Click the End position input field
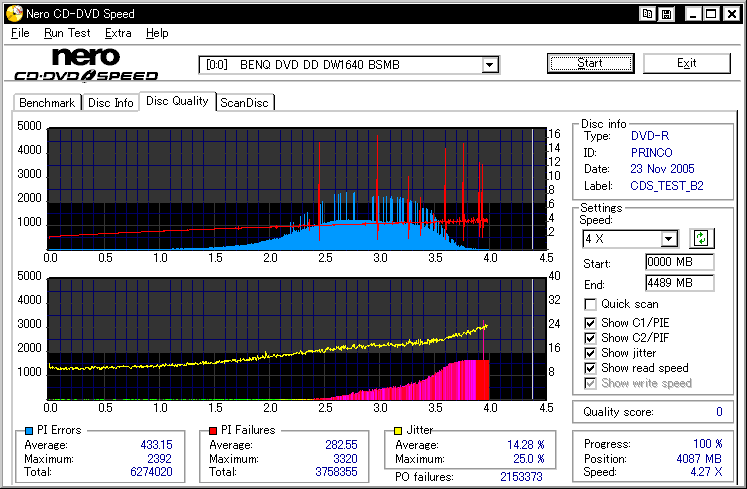 [x=679, y=283]
